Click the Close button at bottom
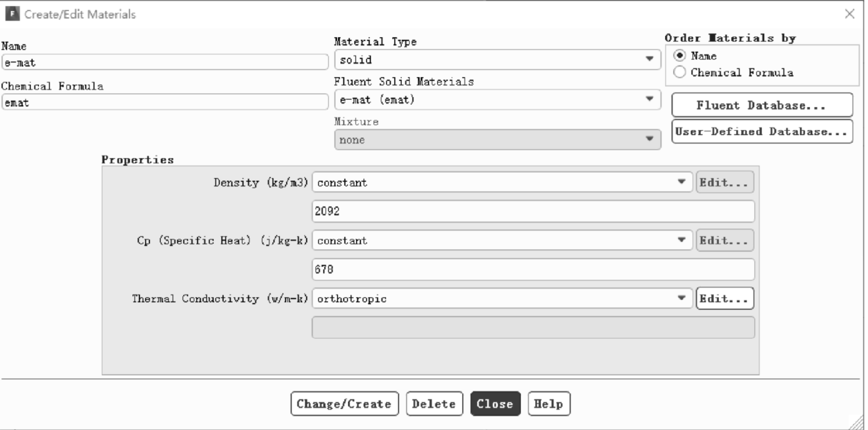The image size is (868, 430). [495, 403]
